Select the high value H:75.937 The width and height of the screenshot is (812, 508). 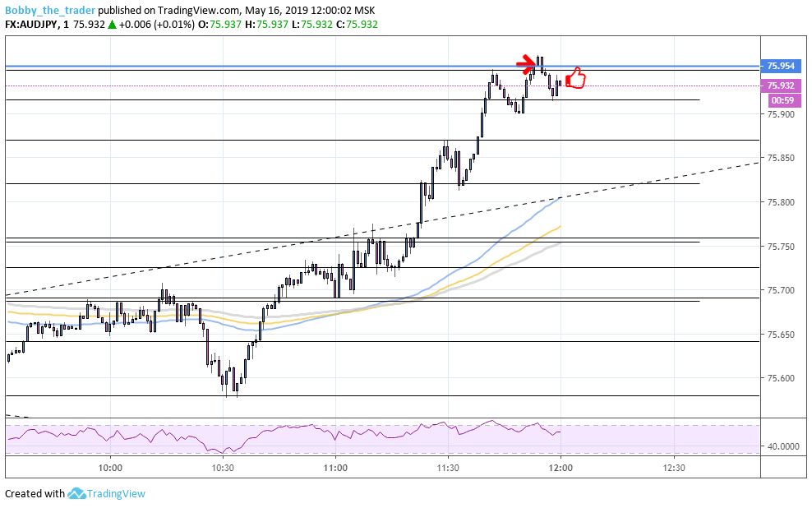pyautogui.click(x=268, y=25)
